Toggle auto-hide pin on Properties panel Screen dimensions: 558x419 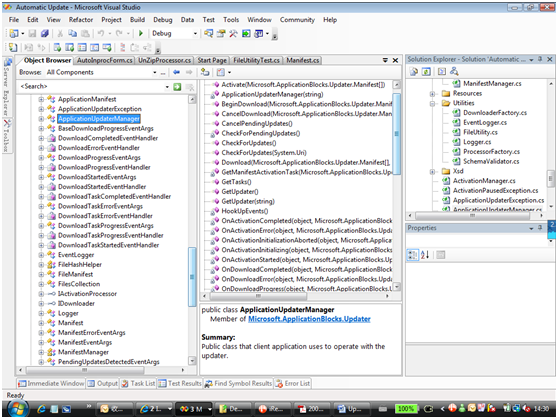click(x=540, y=227)
